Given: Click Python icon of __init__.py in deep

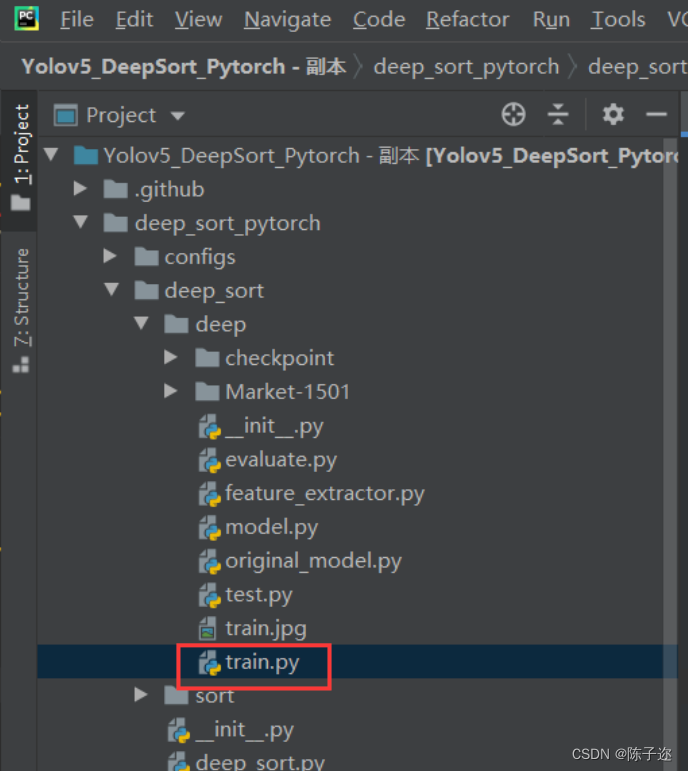Looking at the screenshot, I should point(210,427).
